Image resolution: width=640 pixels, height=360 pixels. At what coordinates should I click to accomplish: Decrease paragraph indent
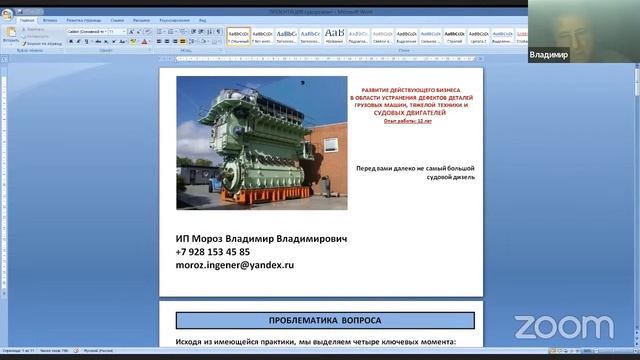193,31
